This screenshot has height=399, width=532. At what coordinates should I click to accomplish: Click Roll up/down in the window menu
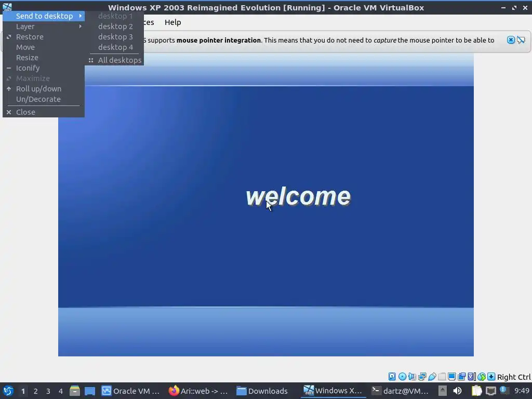tap(44, 88)
